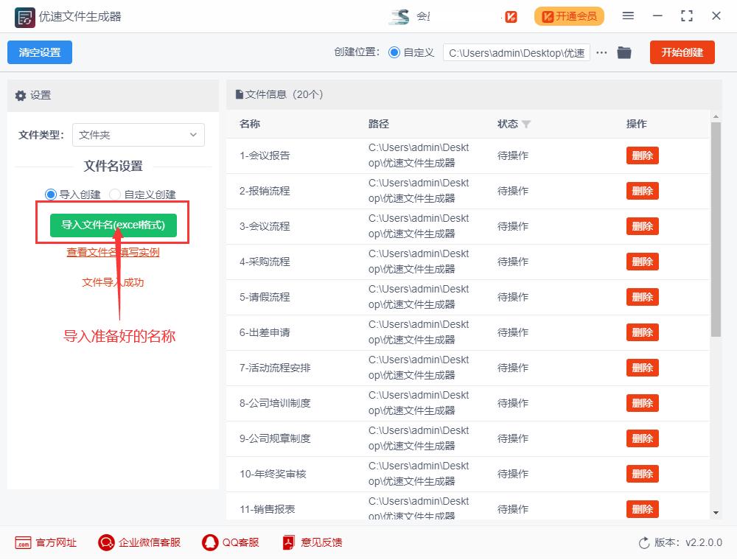Click the 查看文件名填写实例 link
This screenshot has height=560, width=737.
[113, 253]
